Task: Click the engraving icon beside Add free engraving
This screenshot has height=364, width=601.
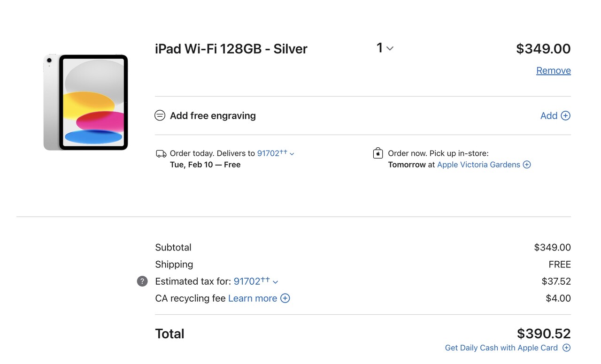Action: [160, 115]
